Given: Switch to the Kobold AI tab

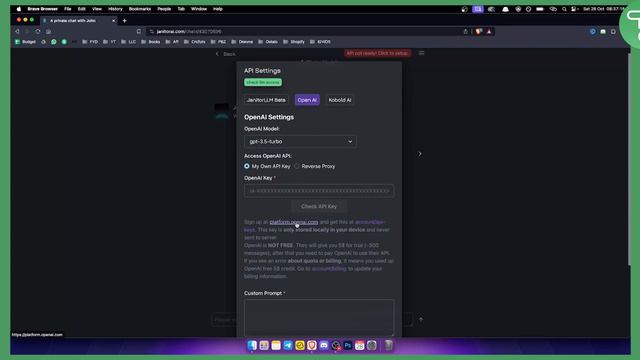Looking at the screenshot, I should coord(340,100).
